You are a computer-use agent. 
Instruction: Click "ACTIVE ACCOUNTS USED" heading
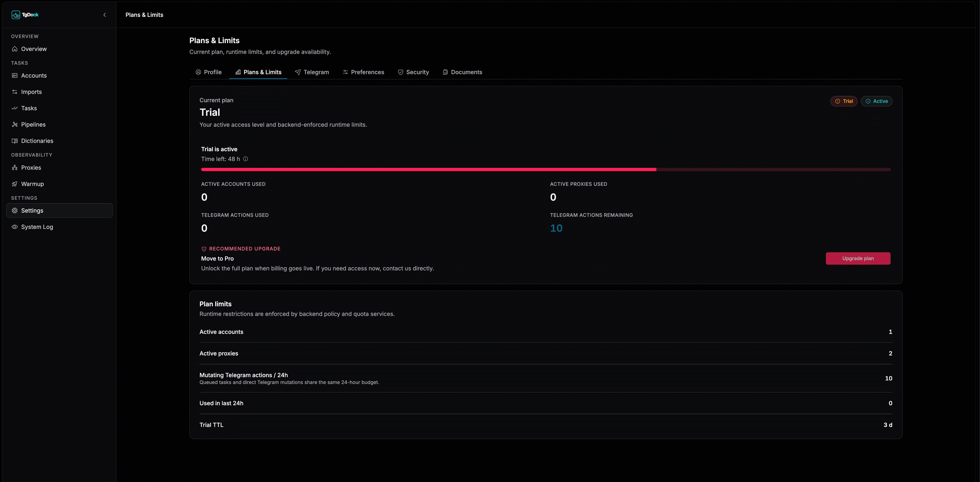(233, 184)
